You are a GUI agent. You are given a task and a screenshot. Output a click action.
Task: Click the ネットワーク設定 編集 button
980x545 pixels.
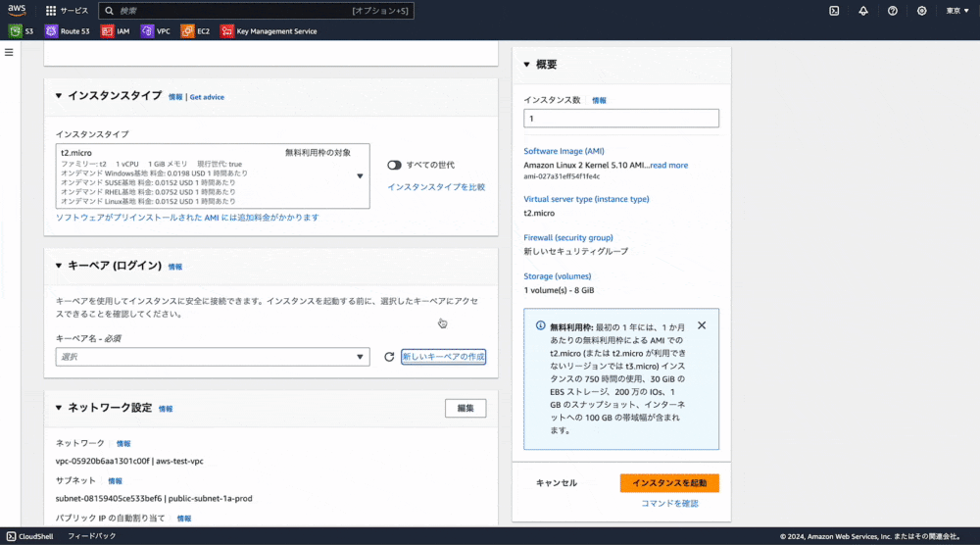465,408
